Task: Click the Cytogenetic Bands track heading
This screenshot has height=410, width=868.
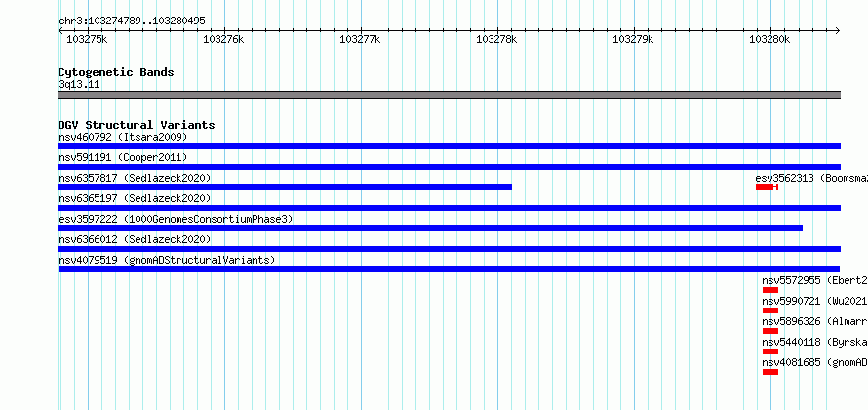Action: pos(116,72)
